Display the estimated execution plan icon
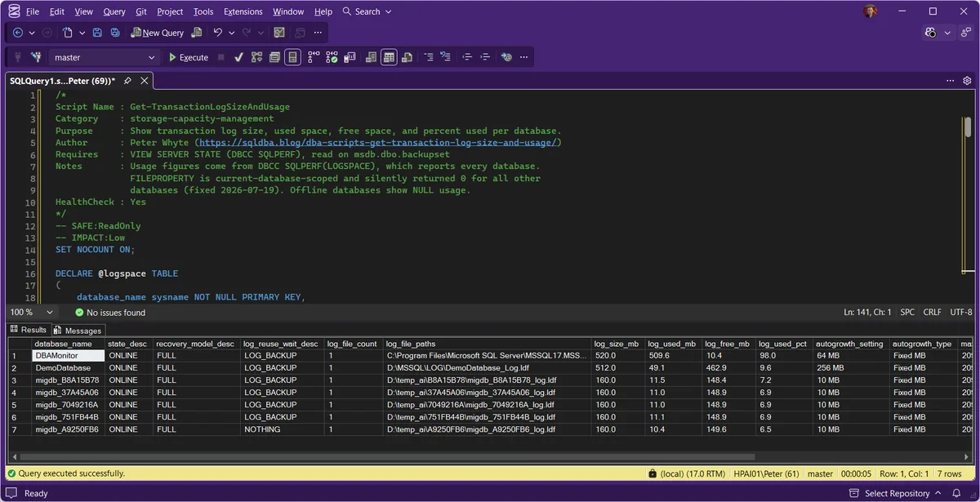The width and height of the screenshot is (980, 502). (x=256, y=57)
